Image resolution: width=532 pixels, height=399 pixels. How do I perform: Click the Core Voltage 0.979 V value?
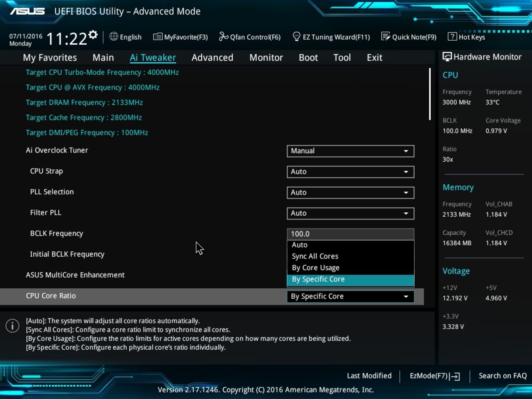pos(496,131)
